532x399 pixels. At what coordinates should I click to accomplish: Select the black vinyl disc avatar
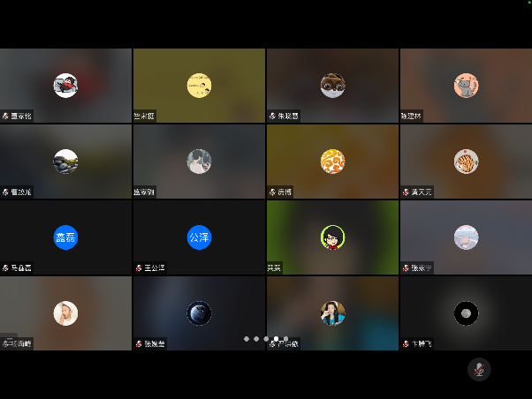pyautogui.click(x=466, y=312)
